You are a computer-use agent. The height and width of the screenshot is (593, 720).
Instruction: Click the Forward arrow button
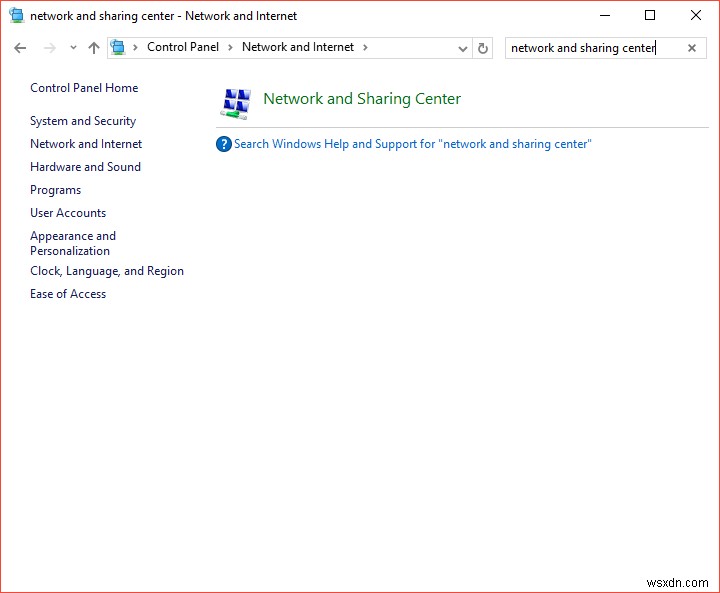[x=50, y=48]
